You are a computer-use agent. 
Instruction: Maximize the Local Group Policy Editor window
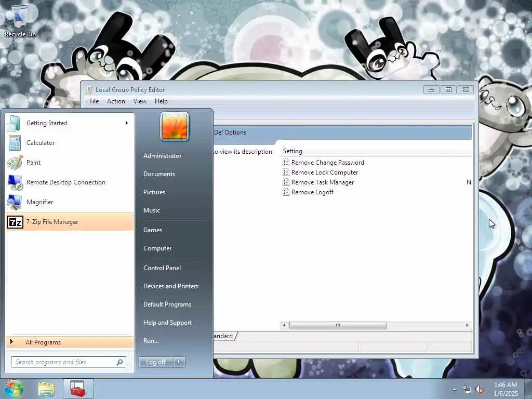tap(448, 89)
